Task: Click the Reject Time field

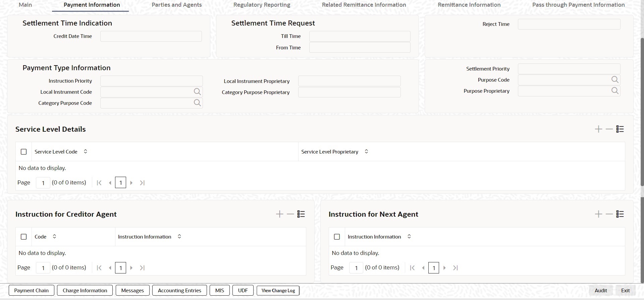Action: [x=569, y=24]
